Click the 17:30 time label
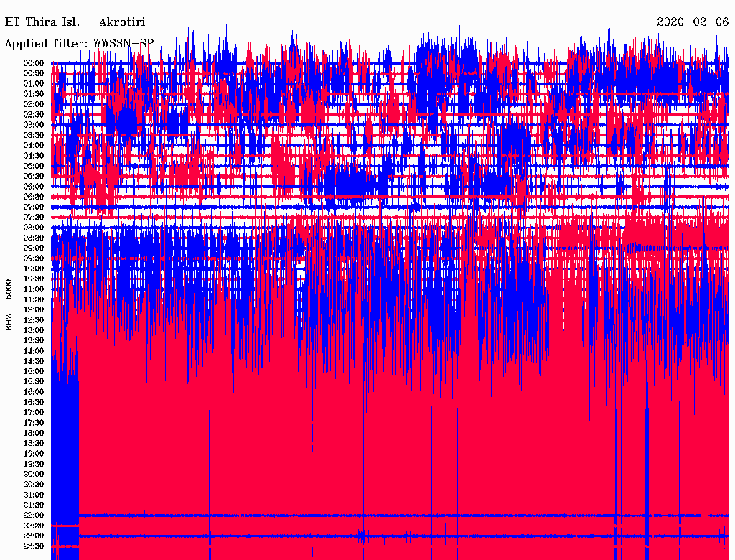The width and height of the screenshot is (735, 560). click(x=34, y=423)
